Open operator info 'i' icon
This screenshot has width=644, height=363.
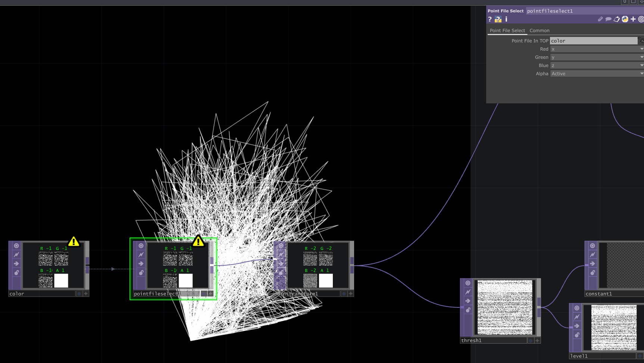click(x=506, y=19)
